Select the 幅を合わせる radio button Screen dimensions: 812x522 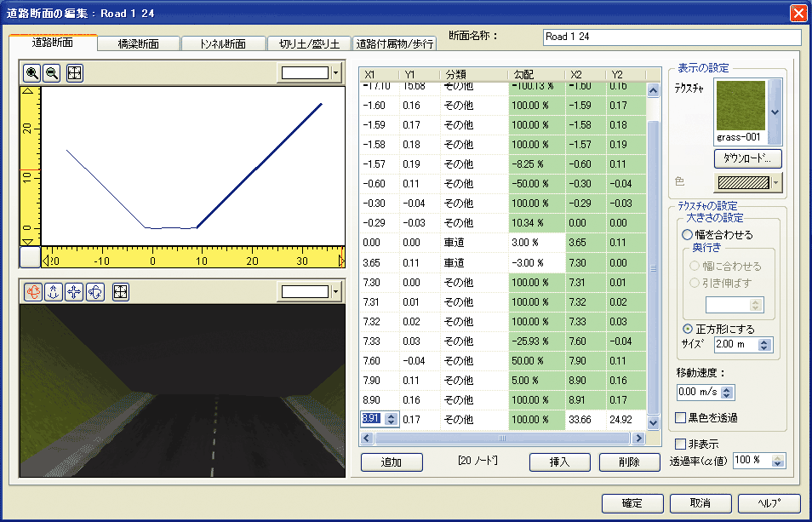[687, 234]
